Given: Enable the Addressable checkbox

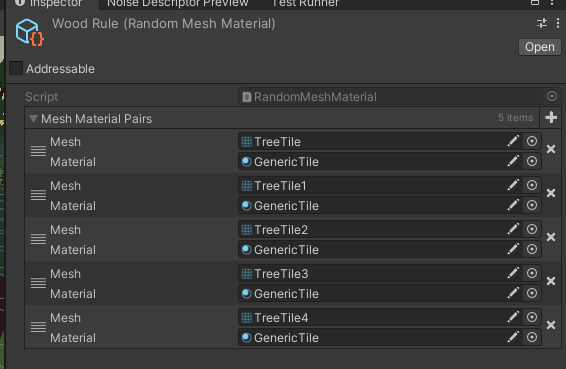Looking at the screenshot, I should pyautogui.click(x=16, y=68).
